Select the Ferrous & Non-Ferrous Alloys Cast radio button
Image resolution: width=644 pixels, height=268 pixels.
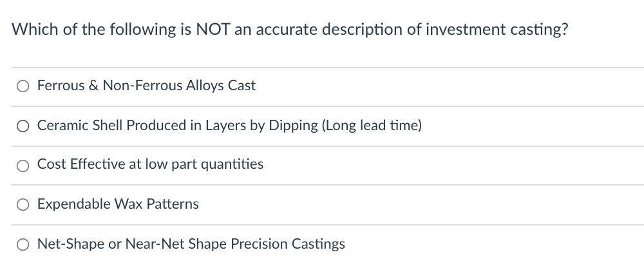coord(23,86)
